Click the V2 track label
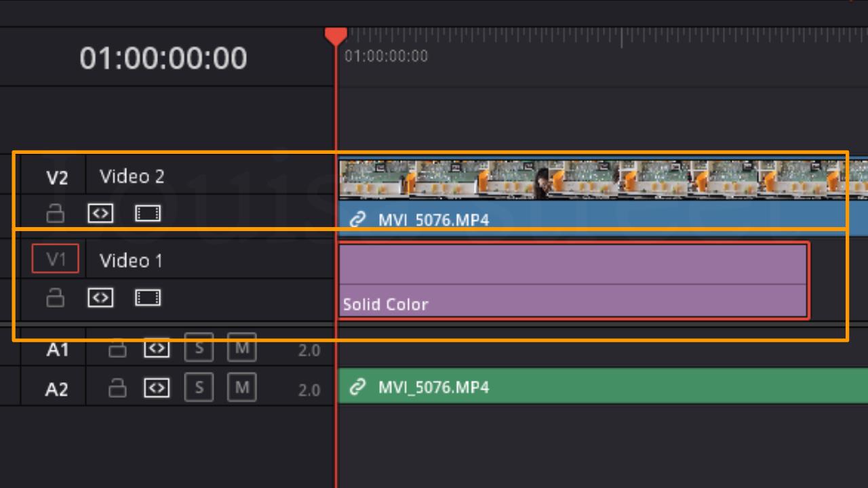Viewport: 868px width, 488px height. coord(57,178)
